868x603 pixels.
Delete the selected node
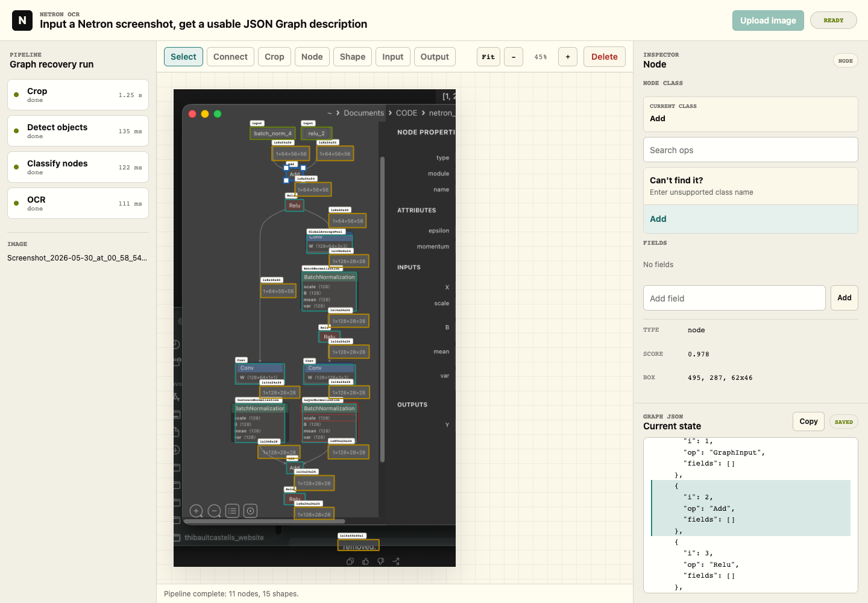click(x=605, y=57)
